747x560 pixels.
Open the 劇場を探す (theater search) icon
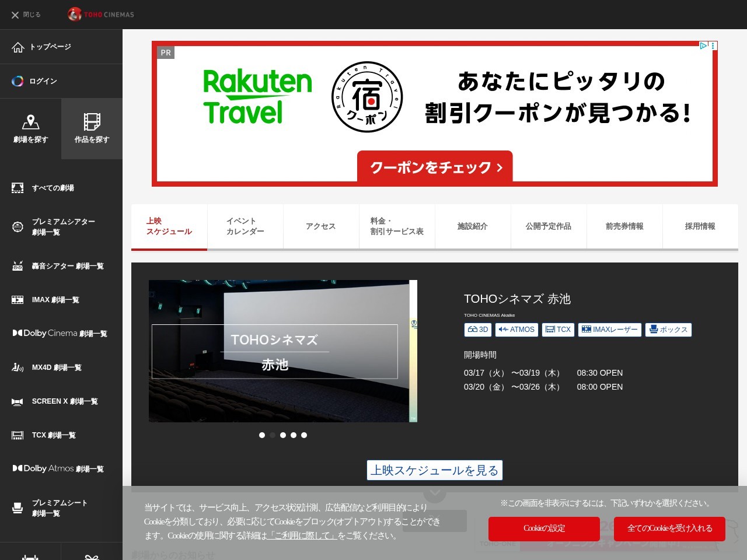pyautogui.click(x=30, y=124)
